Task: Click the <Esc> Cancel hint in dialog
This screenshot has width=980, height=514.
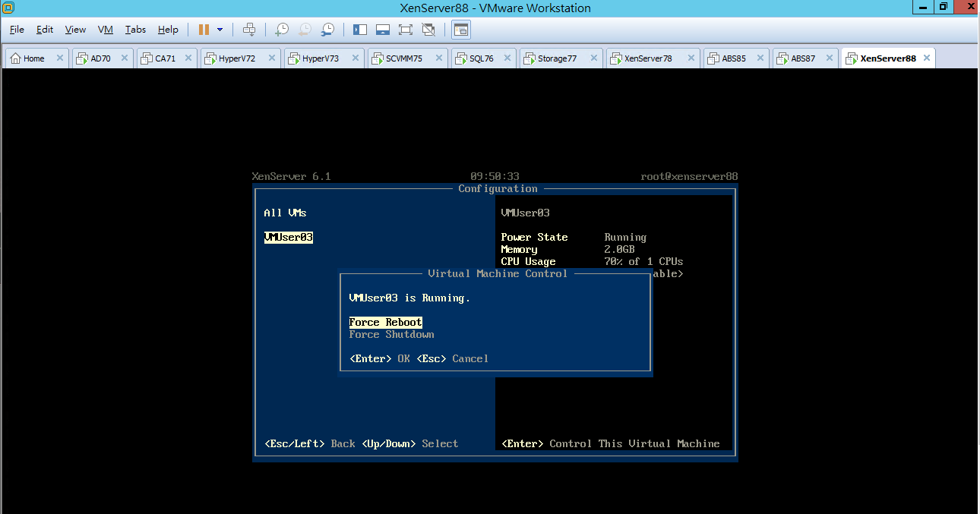Action: [x=452, y=358]
